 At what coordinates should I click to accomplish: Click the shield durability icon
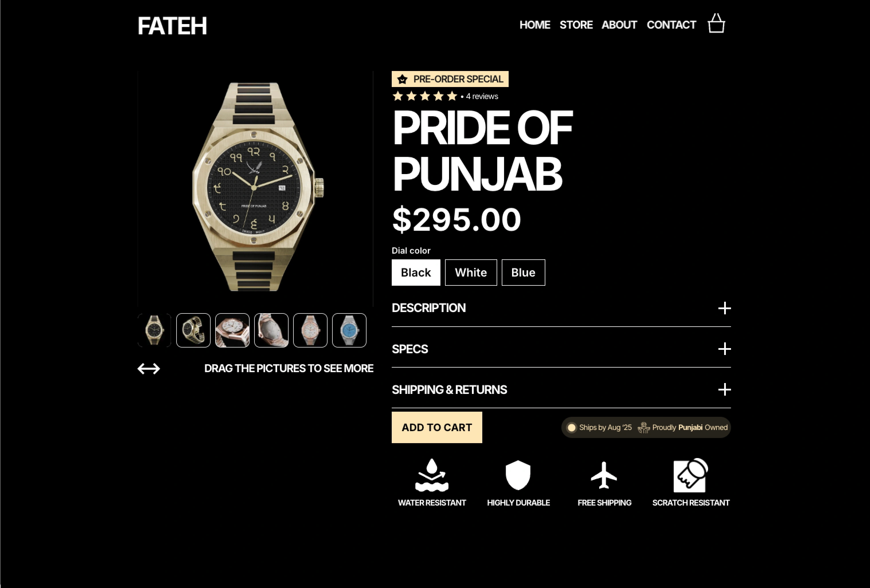coord(518,475)
